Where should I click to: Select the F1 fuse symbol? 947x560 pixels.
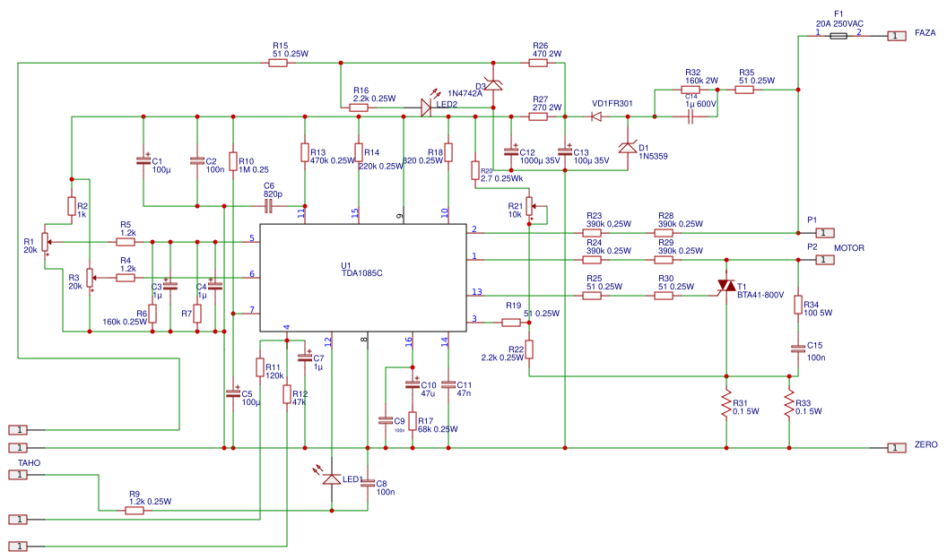click(838, 36)
